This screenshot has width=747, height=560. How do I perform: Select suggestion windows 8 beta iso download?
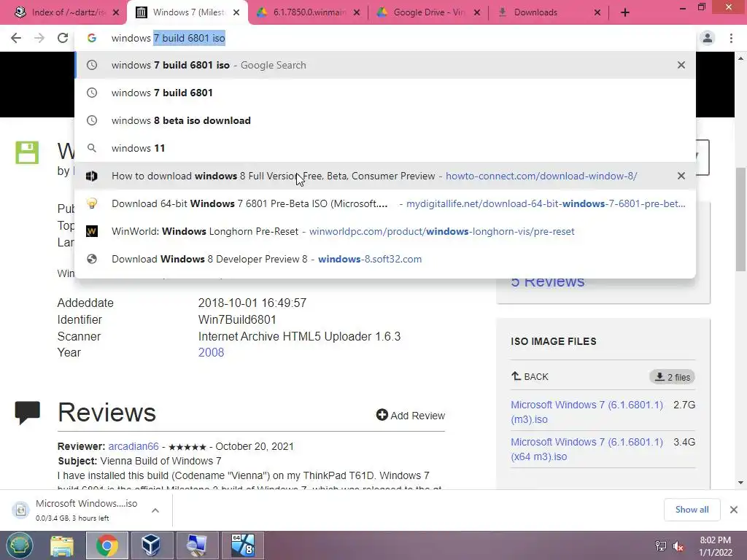[x=385, y=120]
